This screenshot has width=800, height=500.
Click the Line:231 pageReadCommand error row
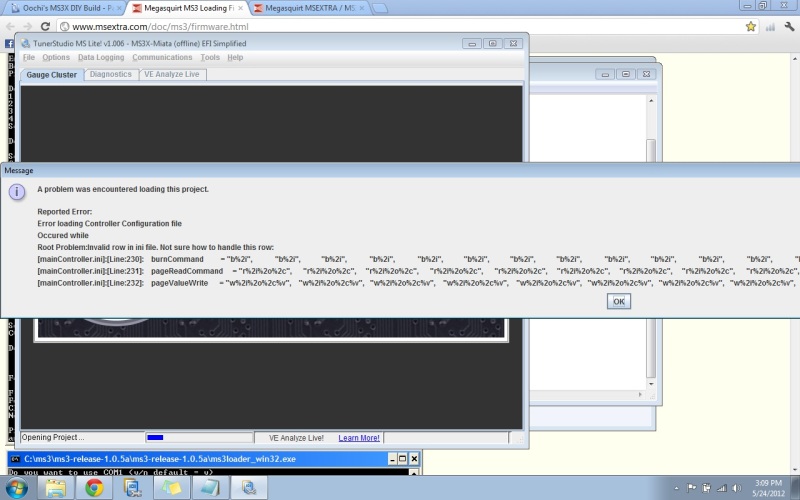point(418,271)
